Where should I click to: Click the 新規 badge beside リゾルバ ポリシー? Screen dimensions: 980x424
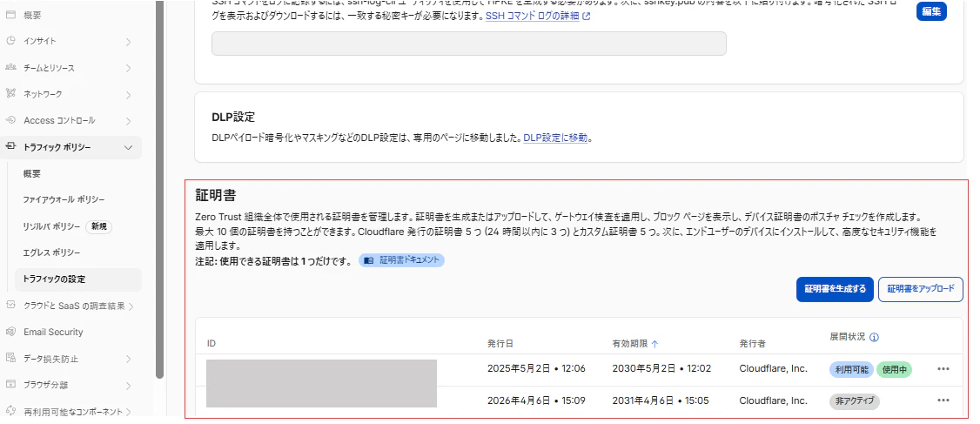pyautogui.click(x=98, y=226)
